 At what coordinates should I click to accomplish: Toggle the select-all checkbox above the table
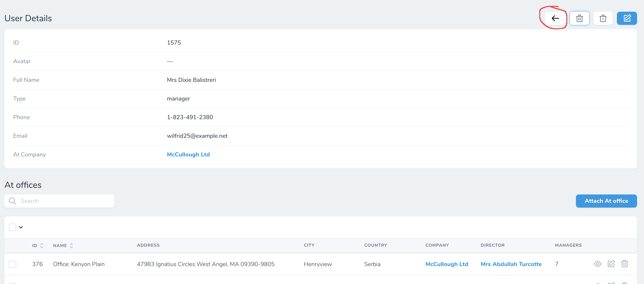tap(12, 227)
